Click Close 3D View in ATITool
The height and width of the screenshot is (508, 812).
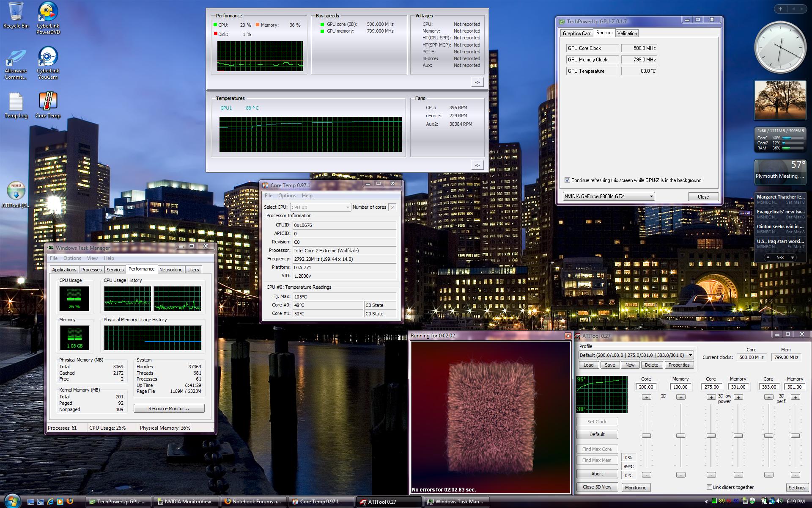coord(597,487)
